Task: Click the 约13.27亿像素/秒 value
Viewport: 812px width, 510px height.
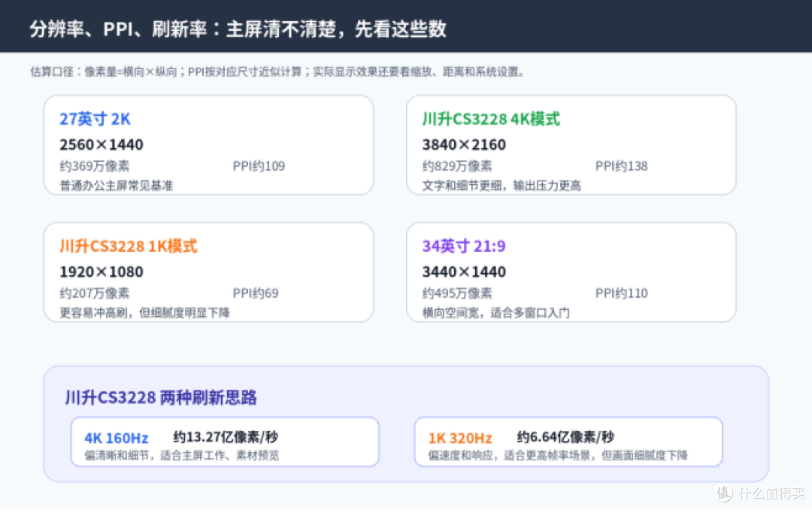Action: 226,437
